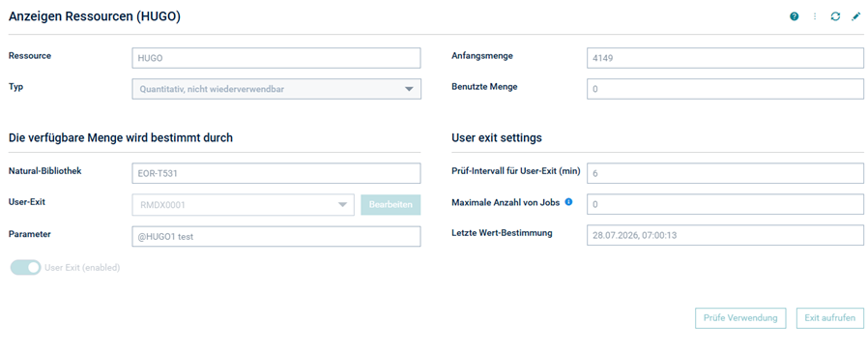This screenshot has width=868, height=355.
Task: Open the help icon in header
Action: tap(795, 16)
